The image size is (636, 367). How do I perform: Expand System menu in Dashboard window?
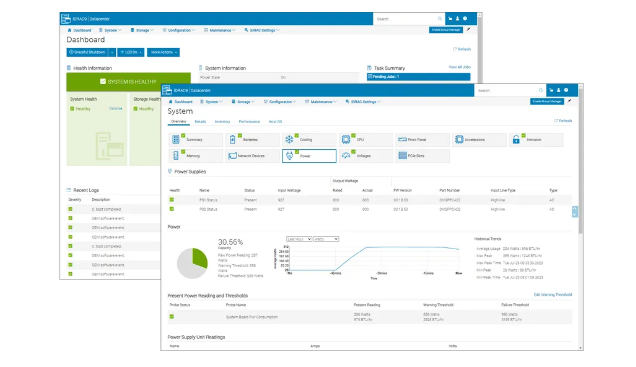110,30
